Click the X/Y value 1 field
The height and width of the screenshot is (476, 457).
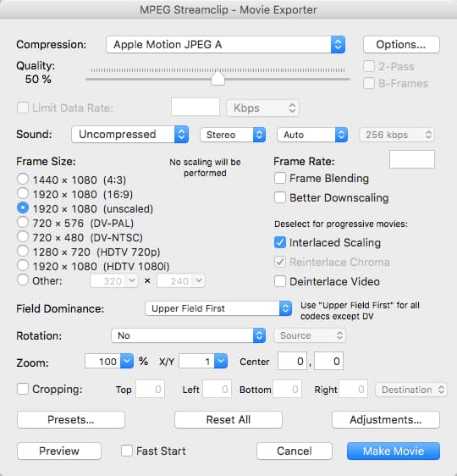pos(197,361)
